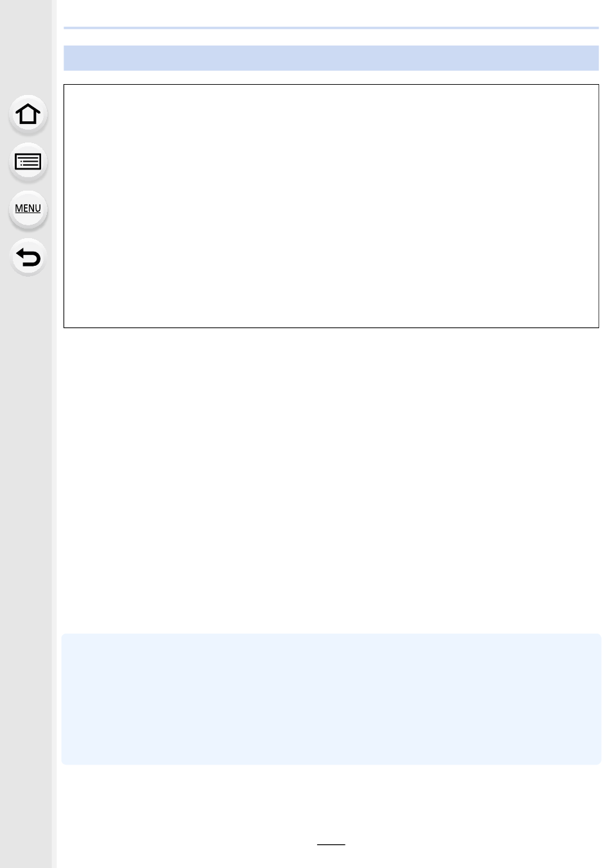Click the underlined page number at bottom
This screenshot has height=868, width=610.
click(331, 844)
